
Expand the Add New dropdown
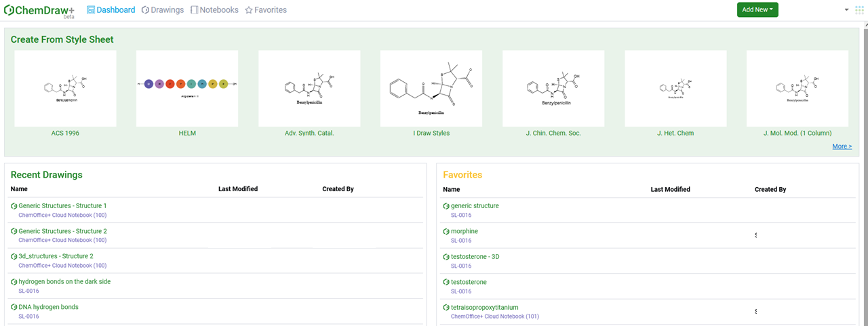click(757, 9)
